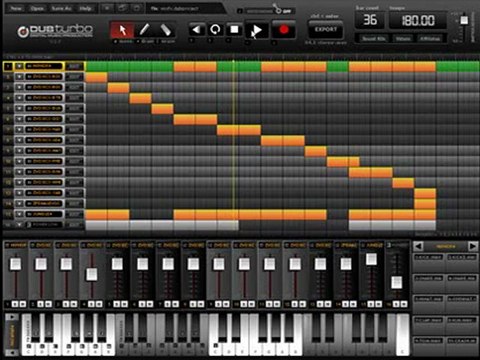Toggle solo on mixer channel 1

click(x=15, y=304)
